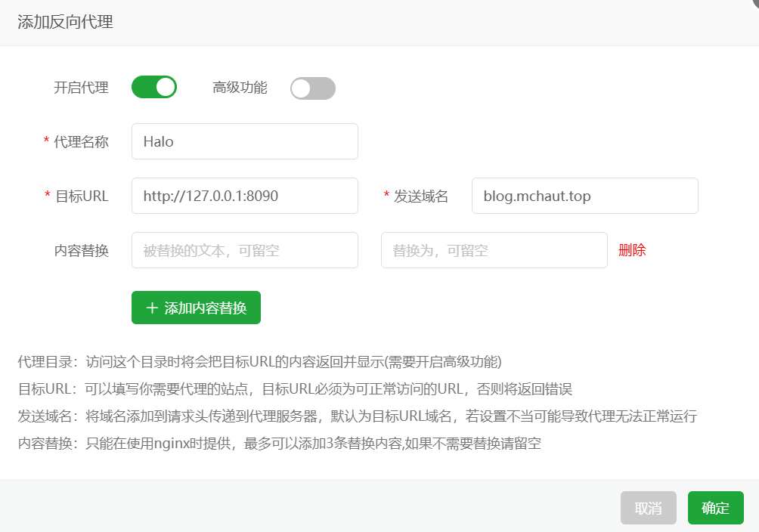The image size is (759, 532).
Task: Click the 代理名称 field label
Action: pyautogui.click(x=81, y=142)
